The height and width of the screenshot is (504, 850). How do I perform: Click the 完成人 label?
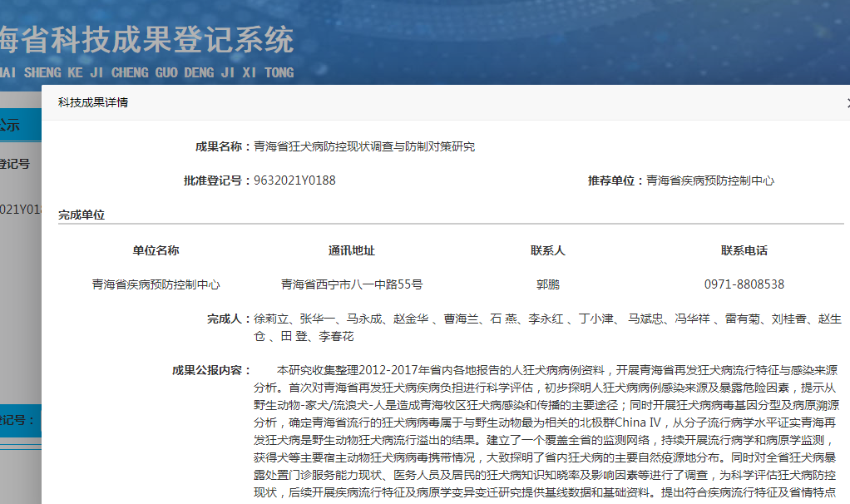pyautogui.click(x=227, y=319)
